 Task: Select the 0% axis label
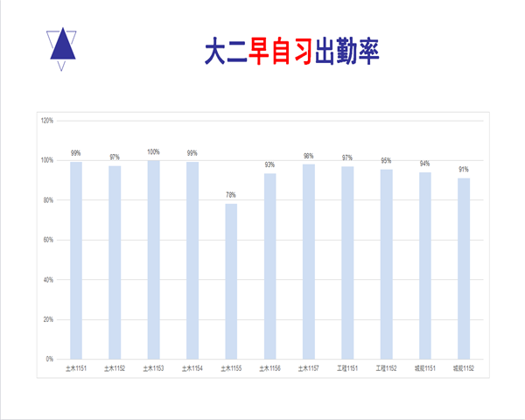click(50, 359)
